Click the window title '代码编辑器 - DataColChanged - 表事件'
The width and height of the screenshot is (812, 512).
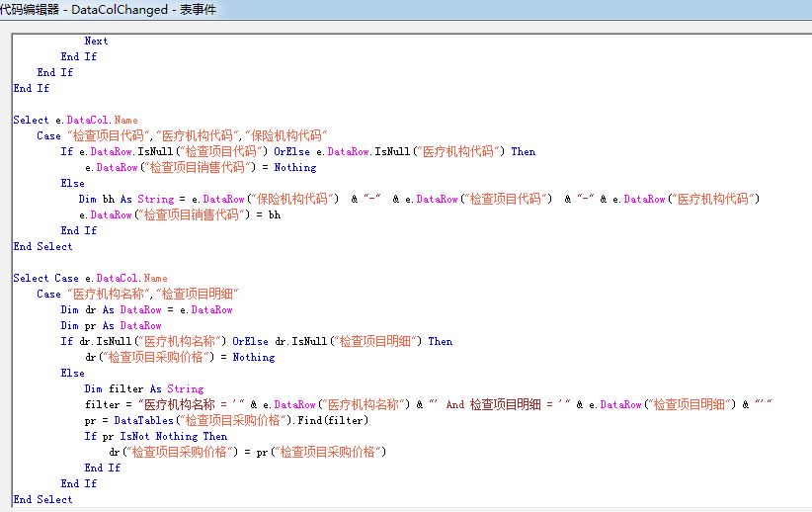pos(109,9)
